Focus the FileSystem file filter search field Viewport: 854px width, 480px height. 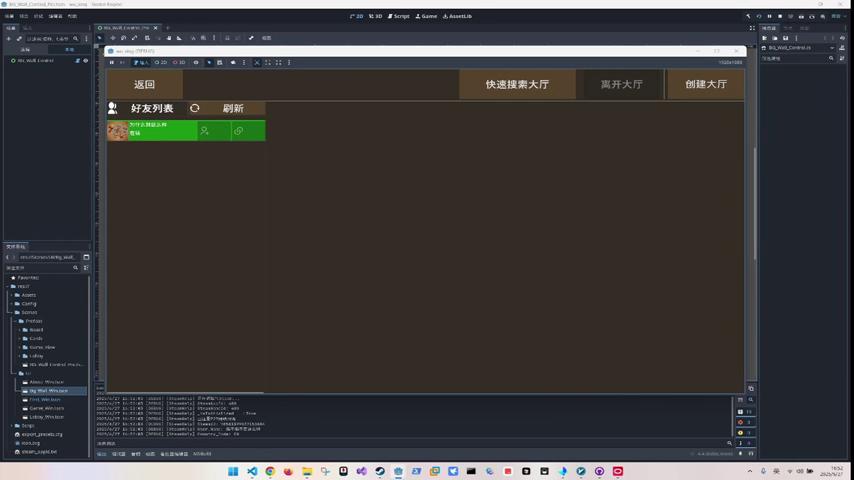pos(42,268)
